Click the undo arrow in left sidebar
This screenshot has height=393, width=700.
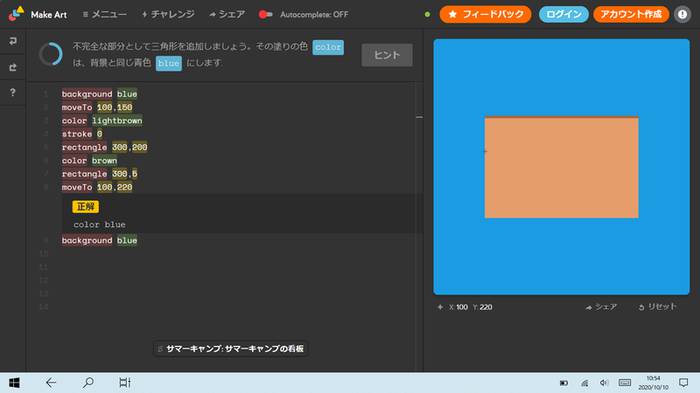13,41
